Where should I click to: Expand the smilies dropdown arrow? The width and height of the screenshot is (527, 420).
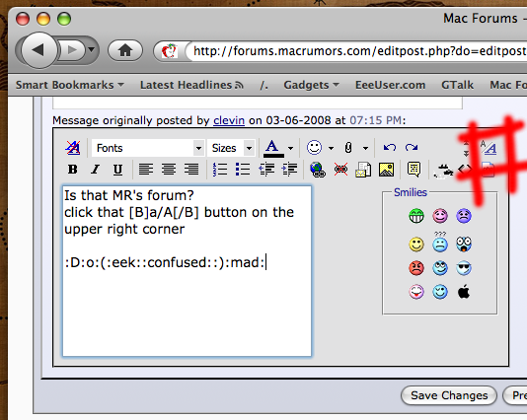click(331, 148)
